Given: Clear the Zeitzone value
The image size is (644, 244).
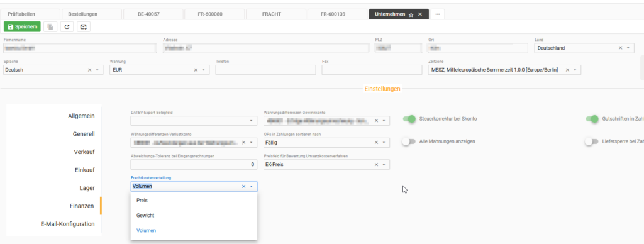Looking at the screenshot, I should pyautogui.click(x=568, y=70).
